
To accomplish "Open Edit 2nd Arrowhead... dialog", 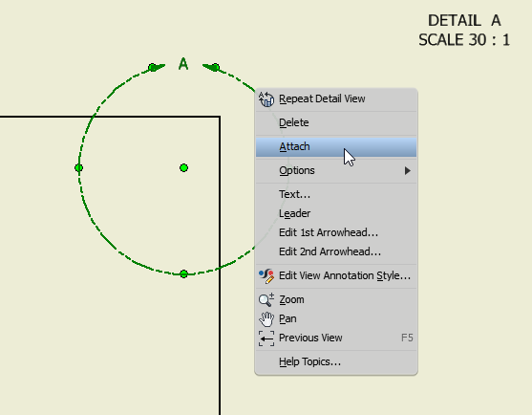I will coord(336,251).
